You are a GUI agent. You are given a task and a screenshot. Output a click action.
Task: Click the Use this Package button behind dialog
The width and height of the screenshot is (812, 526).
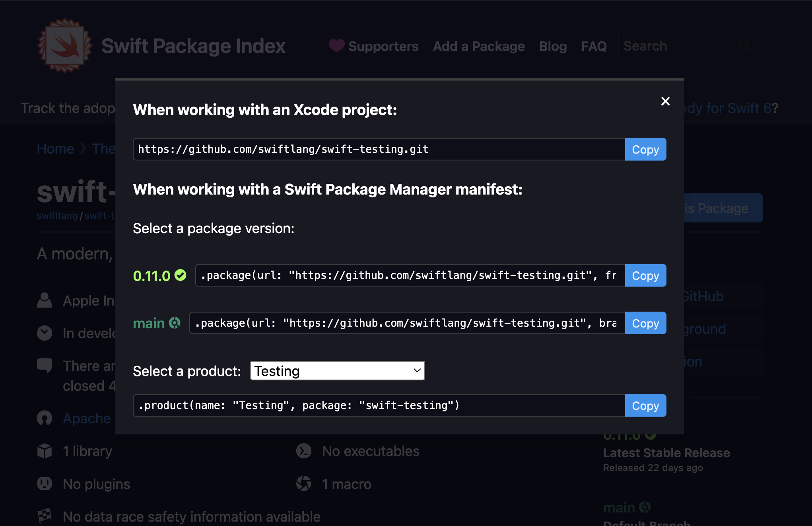pyautogui.click(x=723, y=208)
